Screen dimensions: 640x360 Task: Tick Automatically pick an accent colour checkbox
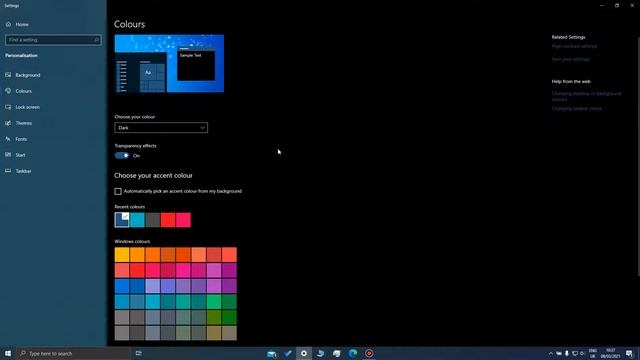pyautogui.click(x=118, y=191)
